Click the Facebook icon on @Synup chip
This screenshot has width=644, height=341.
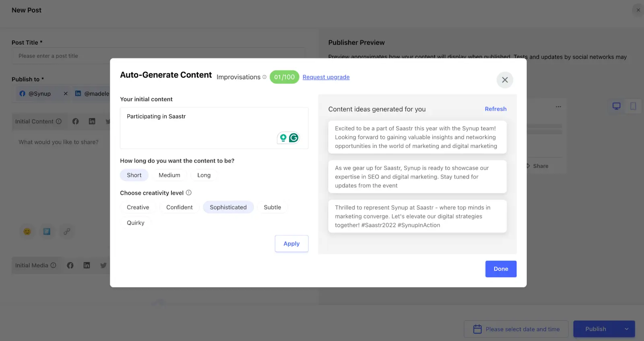(x=23, y=94)
